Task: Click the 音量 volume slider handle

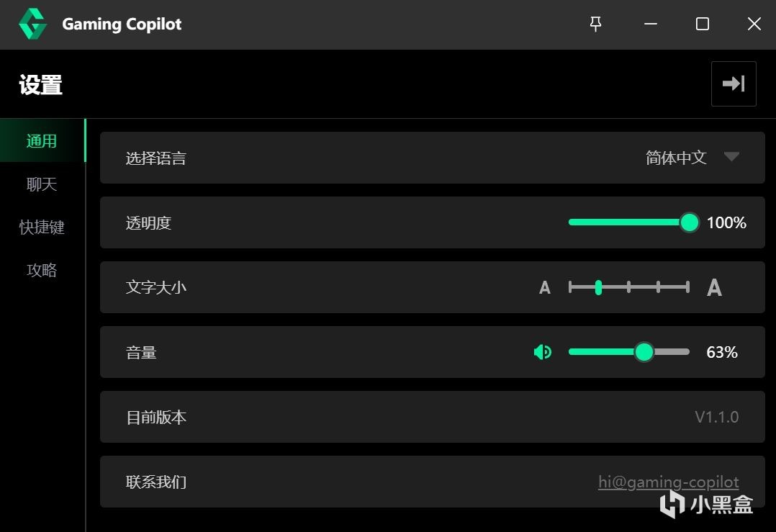Action: (644, 352)
